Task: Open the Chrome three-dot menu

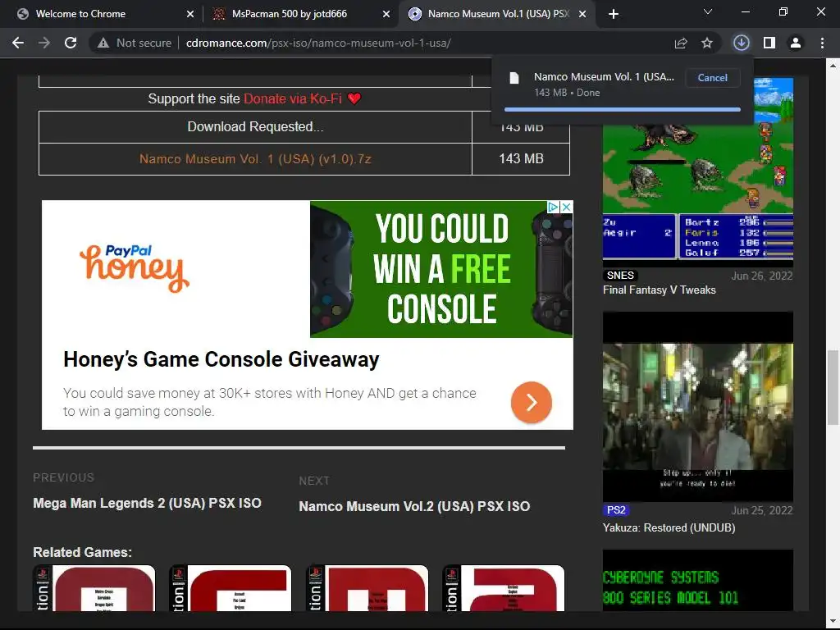Action: [x=822, y=43]
